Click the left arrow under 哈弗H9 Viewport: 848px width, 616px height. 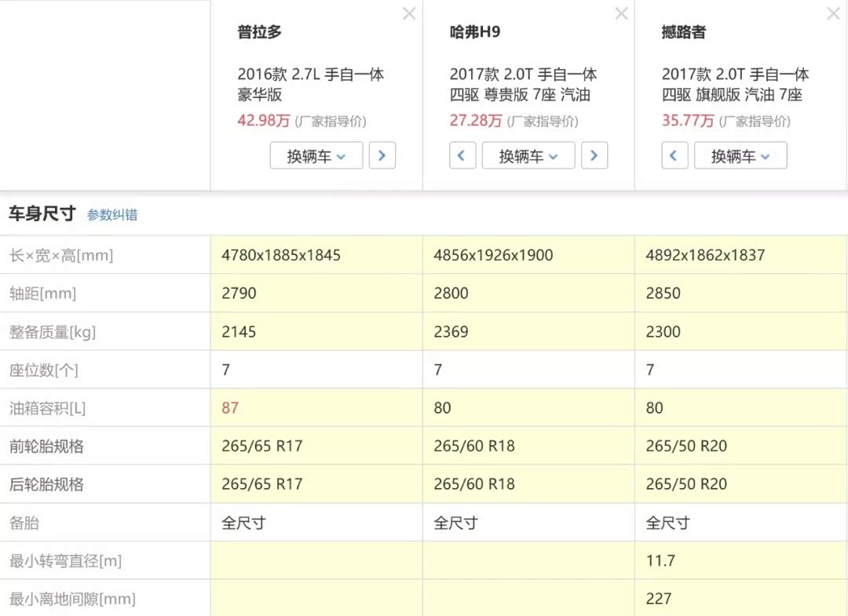pyautogui.click(x=462, y=155)
